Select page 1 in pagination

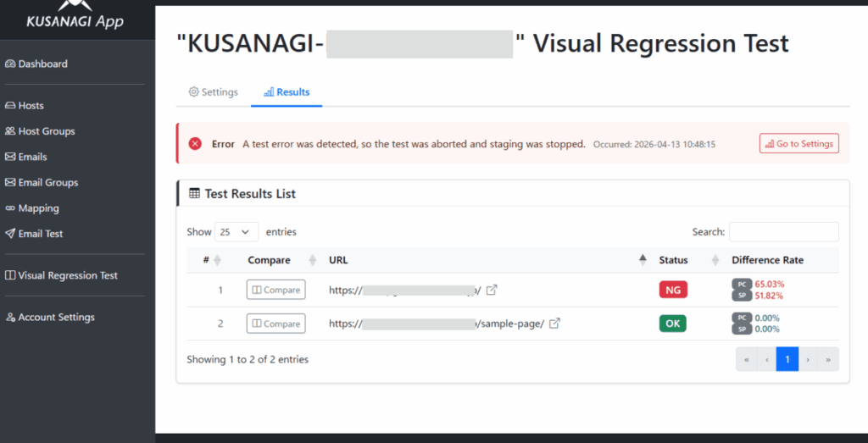[x=787, y=359]
